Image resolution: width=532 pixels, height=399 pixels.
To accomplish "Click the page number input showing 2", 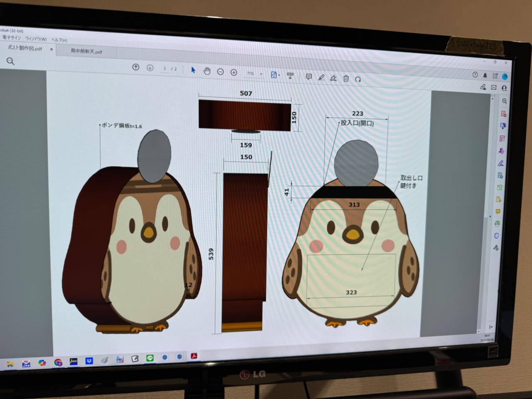I will [165, 69].
